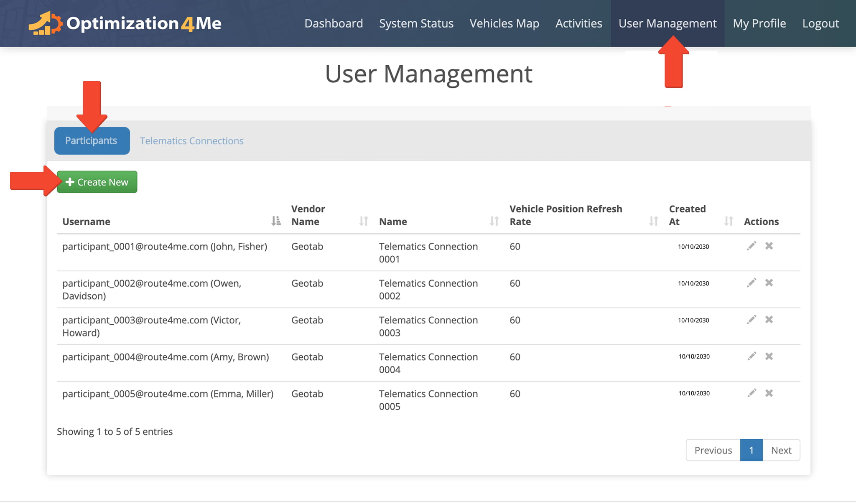Open the Activities page
This screenshot has height=504, width=856.
(x=579, y=23)
